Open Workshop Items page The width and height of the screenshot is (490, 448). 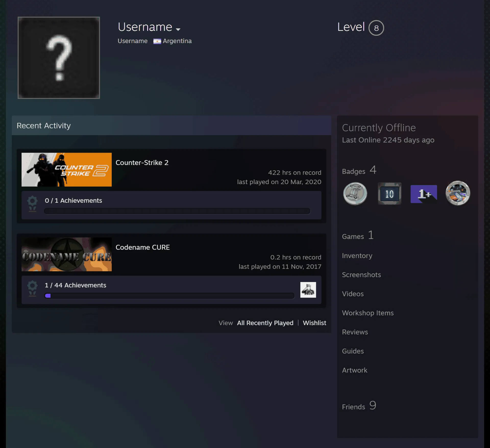(x=368, y=313)
